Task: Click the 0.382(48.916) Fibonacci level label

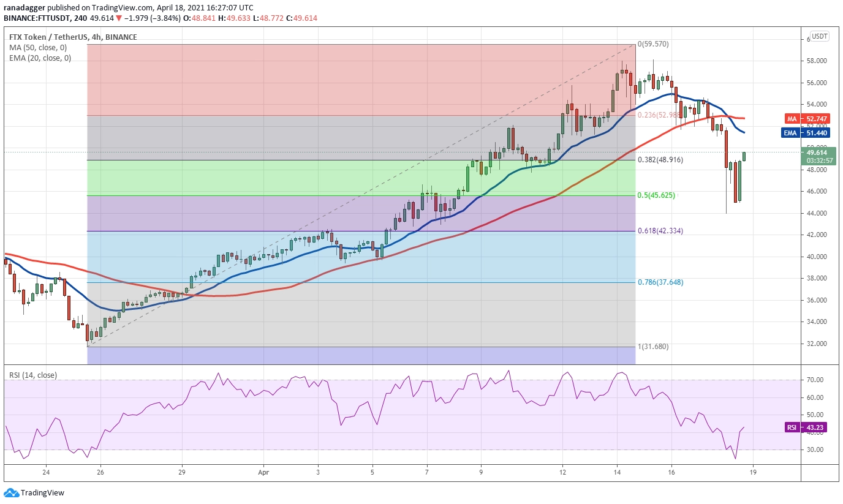Action: (x=660, y=160)
